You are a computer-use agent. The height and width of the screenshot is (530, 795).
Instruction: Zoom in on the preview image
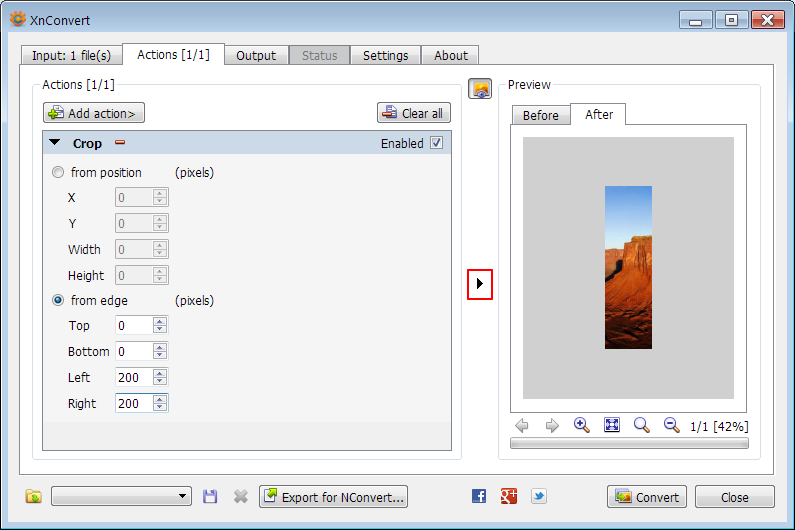point(582,425)
